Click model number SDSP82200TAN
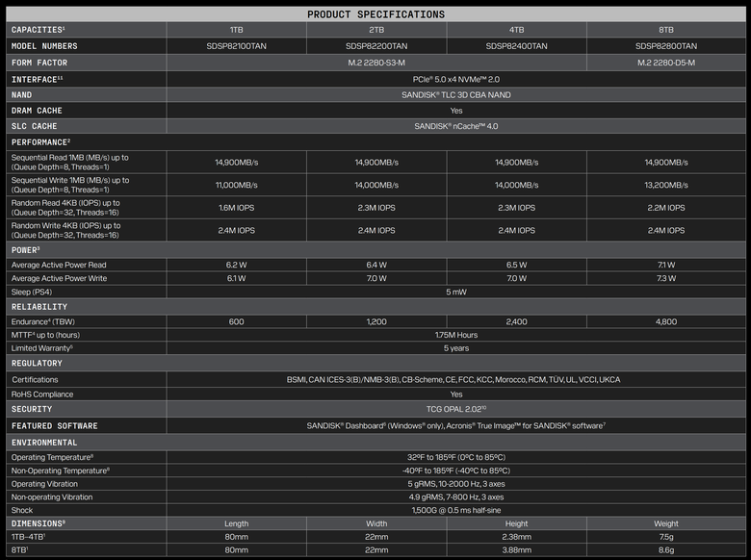The width and height of the screenshot is (751, 560). tap(376, 46)
